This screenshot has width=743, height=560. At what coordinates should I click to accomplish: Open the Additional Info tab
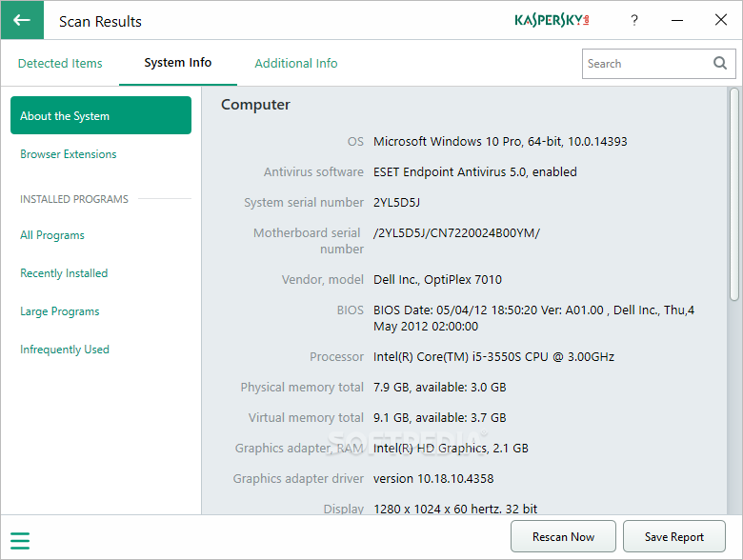click(x=296, y=63)
